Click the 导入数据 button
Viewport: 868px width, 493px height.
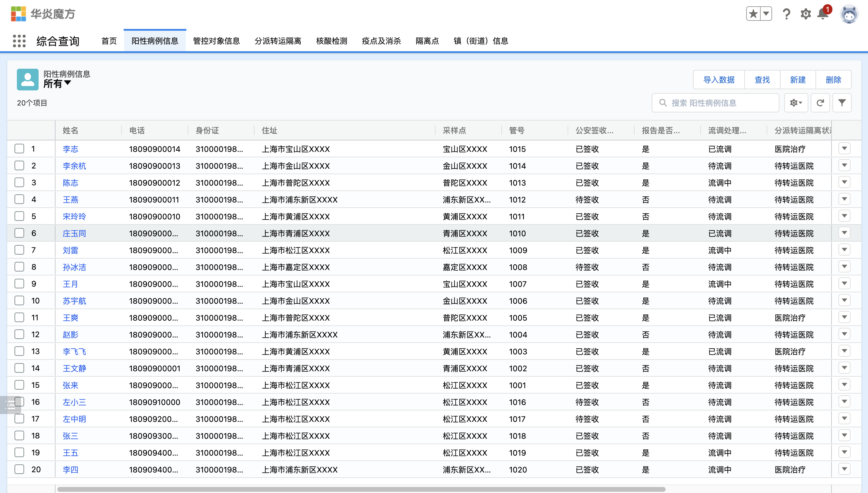719,80
